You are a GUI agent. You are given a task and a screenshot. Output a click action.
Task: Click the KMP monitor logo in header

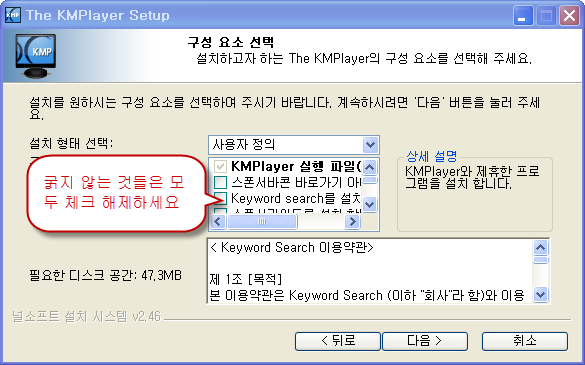pyautogui.click(x=36, y=56)
